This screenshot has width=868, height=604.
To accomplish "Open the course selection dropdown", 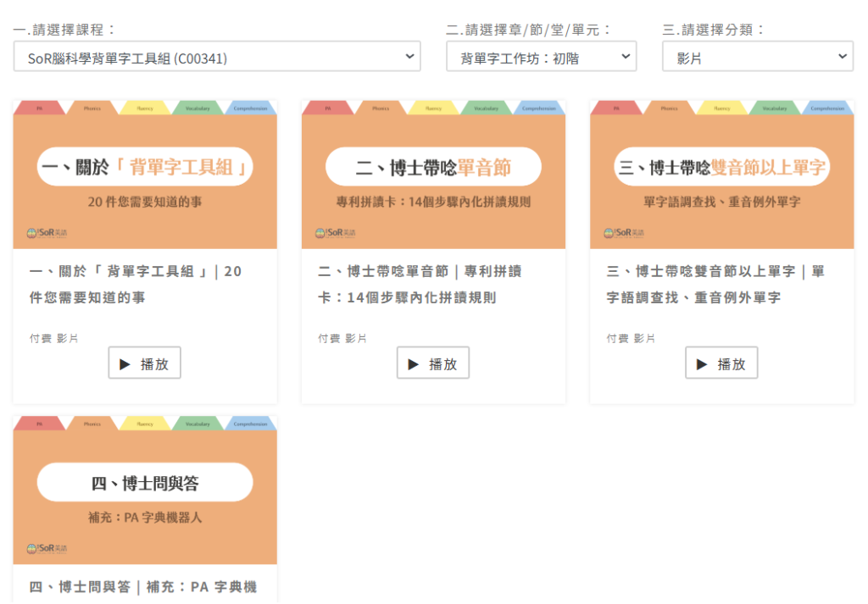I will tap(216, 57).
